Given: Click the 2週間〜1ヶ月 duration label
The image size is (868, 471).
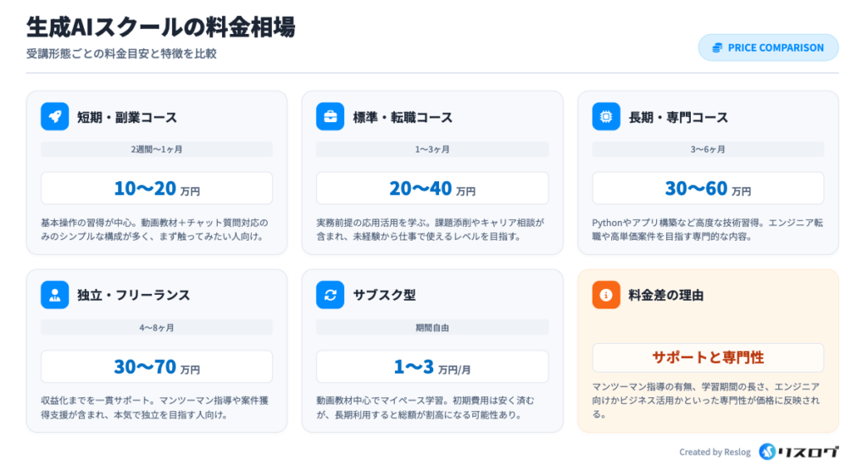Looking at the screenshot, I should [157, 149].
